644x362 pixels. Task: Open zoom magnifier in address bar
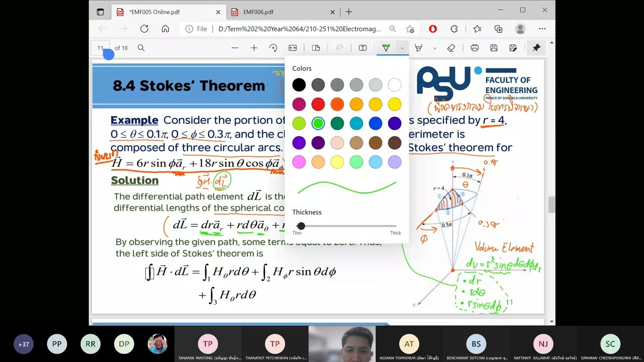click(392, 29)
